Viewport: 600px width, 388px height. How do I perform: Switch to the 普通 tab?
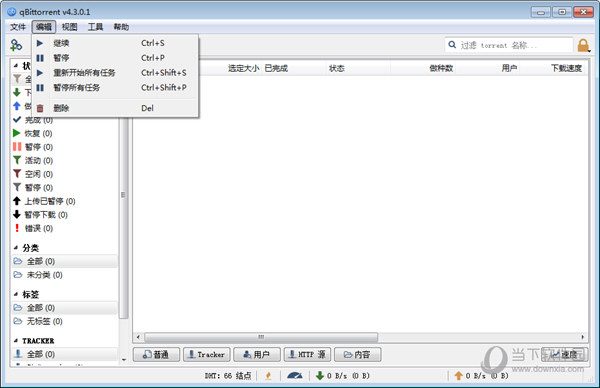pyautogui.click(x=156, y=355)
